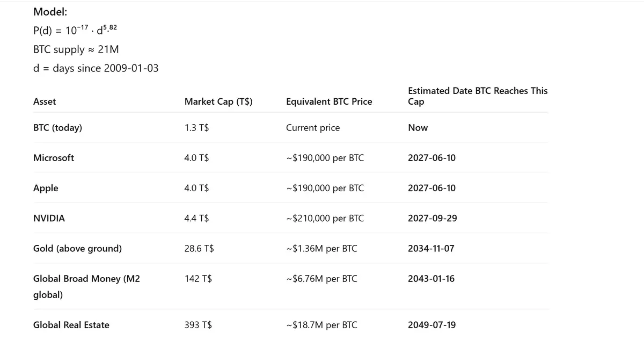Screen dimensions: 644x355
Task: Click the "Global Broad Money (M2 global)" cell
Action: (x=86, y=286)
